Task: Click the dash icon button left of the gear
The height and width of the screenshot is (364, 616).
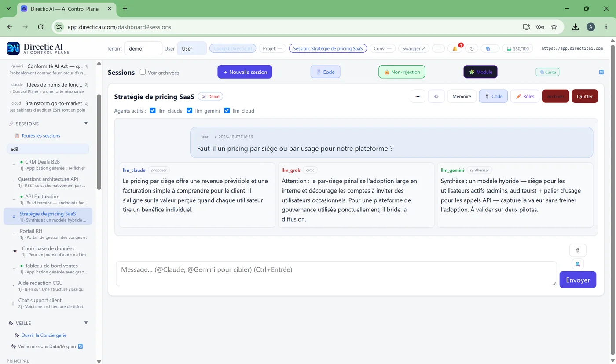Action: [418, 96]
